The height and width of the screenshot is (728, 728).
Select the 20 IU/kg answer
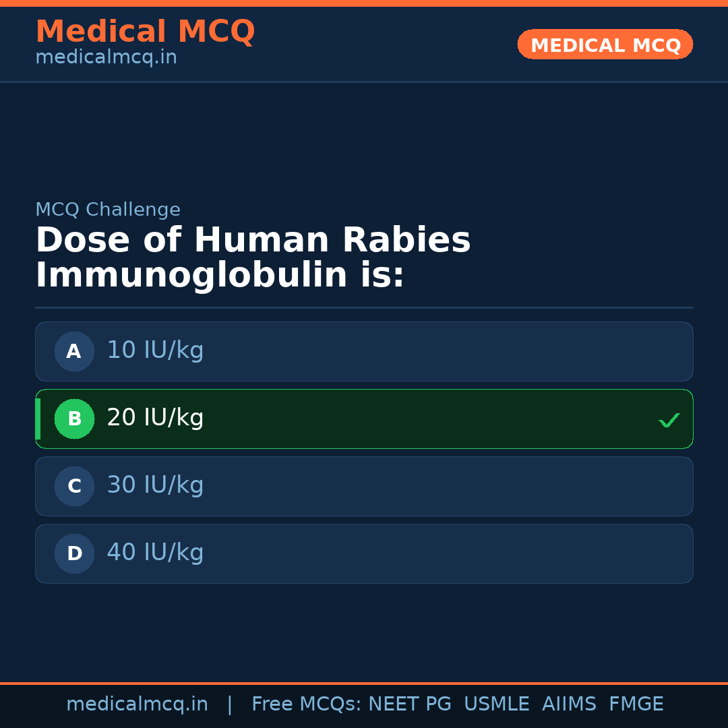155,418
